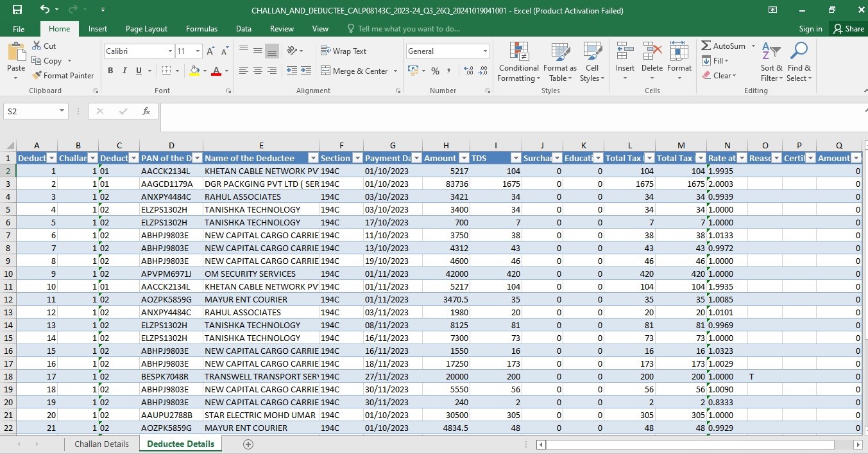Increase font size with the large A icon
Viewport: 868px width, 454px height.
pos(210,51)
